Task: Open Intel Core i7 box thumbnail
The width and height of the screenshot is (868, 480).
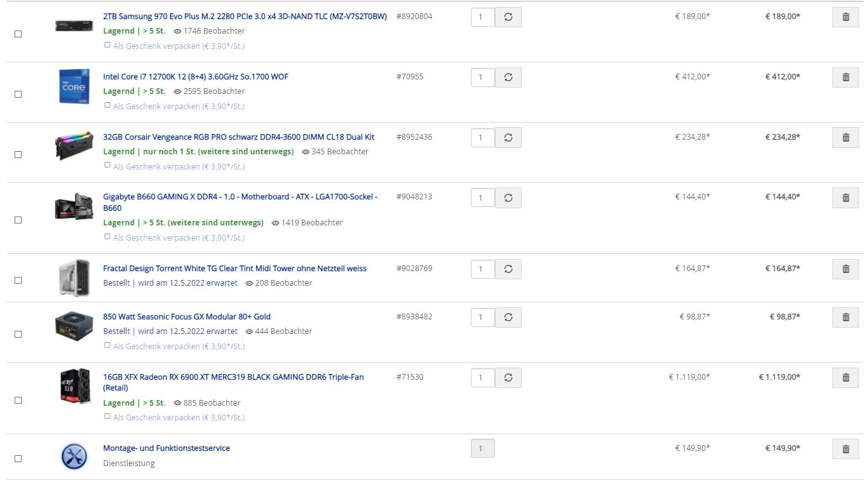Action: click(x=74, y=86)
